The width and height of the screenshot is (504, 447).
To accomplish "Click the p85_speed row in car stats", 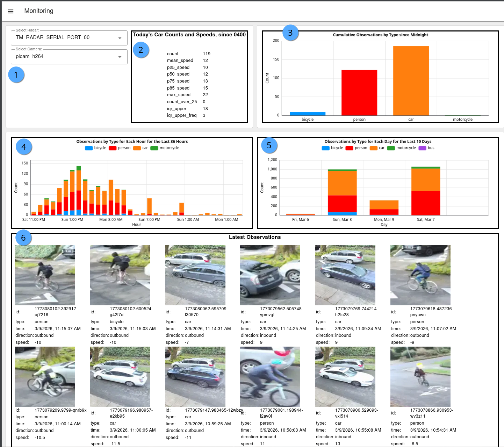I will [189, 88].
